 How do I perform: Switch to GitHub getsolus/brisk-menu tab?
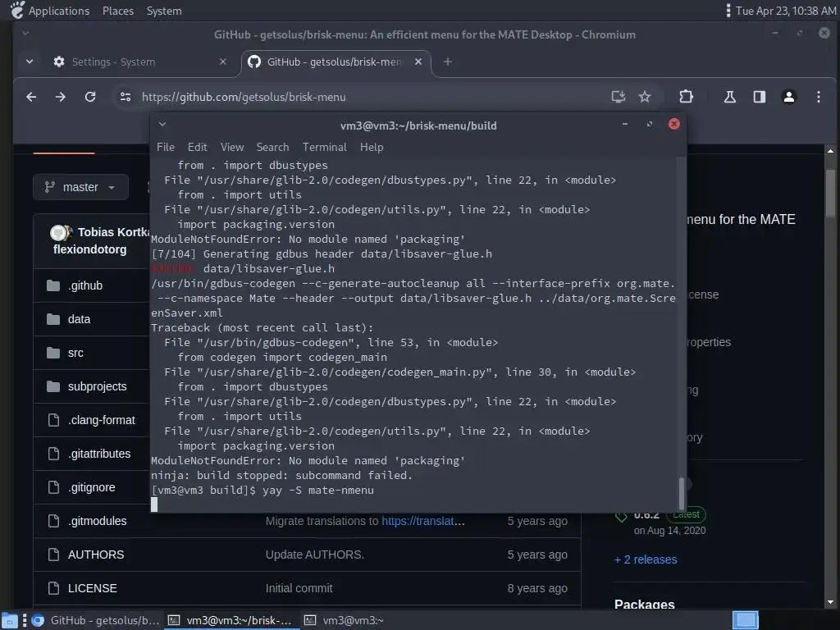[x=335, y=62]
